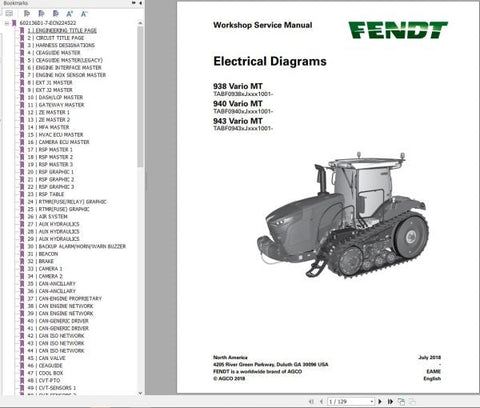Open bookmark 20 | RSP GRAPHIC 1
Screen dimensions: 480x408
pyautogui.click(x=51, y=172)
